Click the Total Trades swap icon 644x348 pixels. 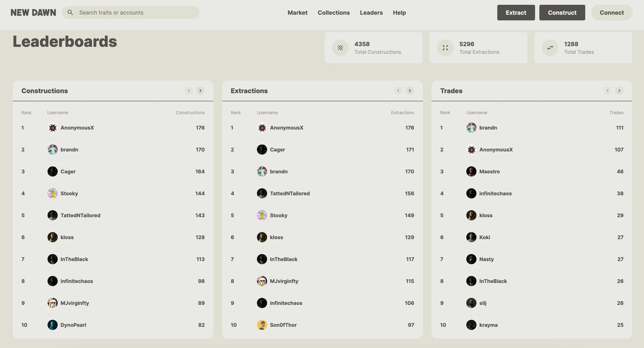pyautogui.click(x=550, y=48)
